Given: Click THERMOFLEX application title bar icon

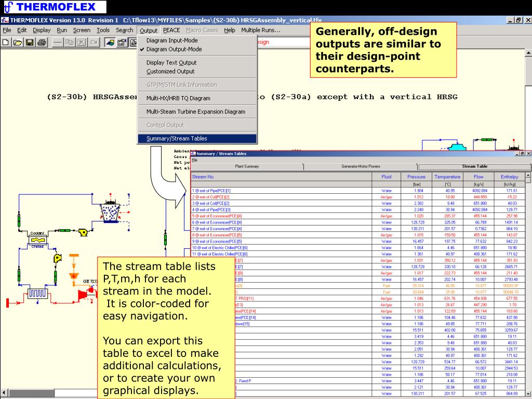Looking at the screenshot, I should click(x=5, y=20).
